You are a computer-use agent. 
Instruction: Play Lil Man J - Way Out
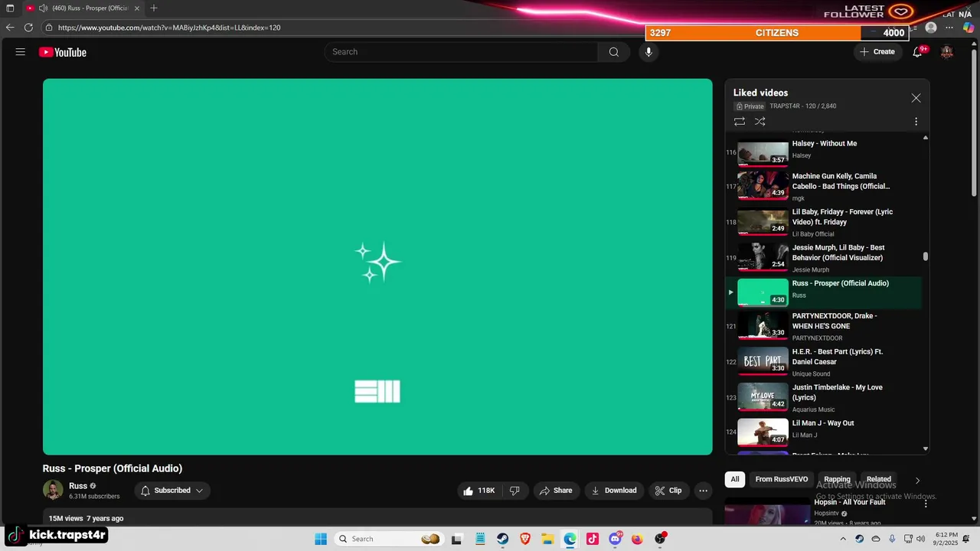point(824,432)
